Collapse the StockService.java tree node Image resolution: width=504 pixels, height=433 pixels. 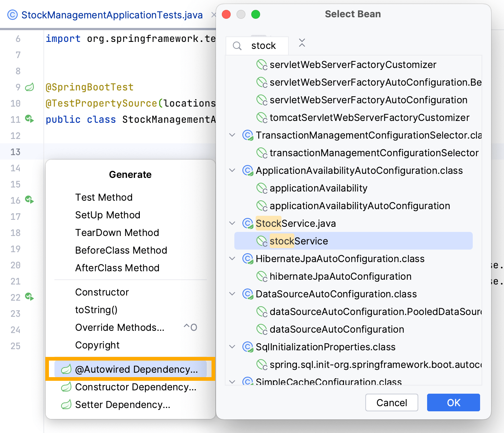click(232, 223)
